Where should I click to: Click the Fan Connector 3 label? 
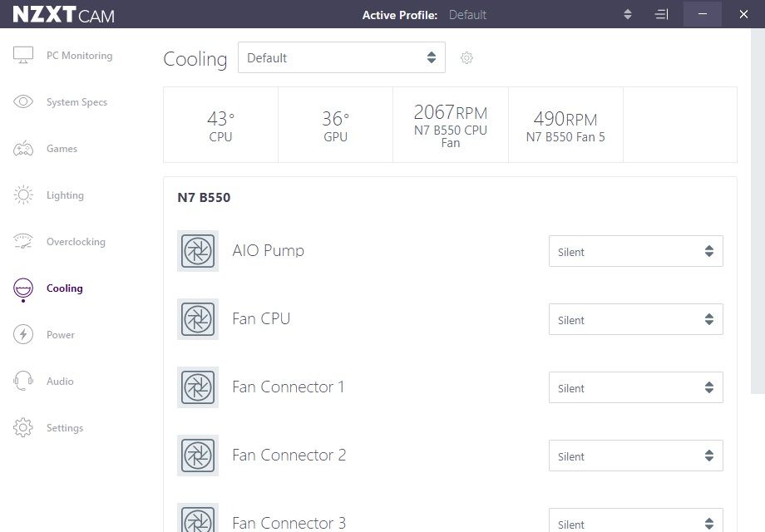tap(289, 523)
